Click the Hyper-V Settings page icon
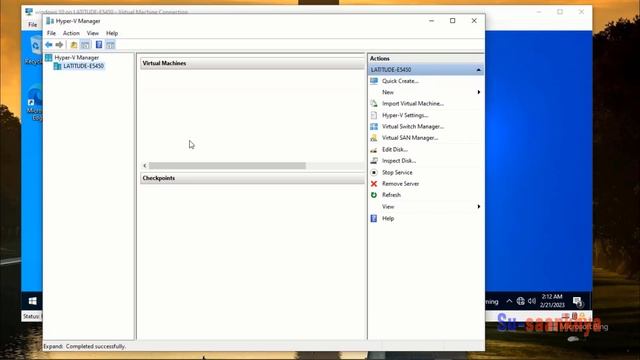640x360 pixels. pyautogui.click(x=374, y=115)
